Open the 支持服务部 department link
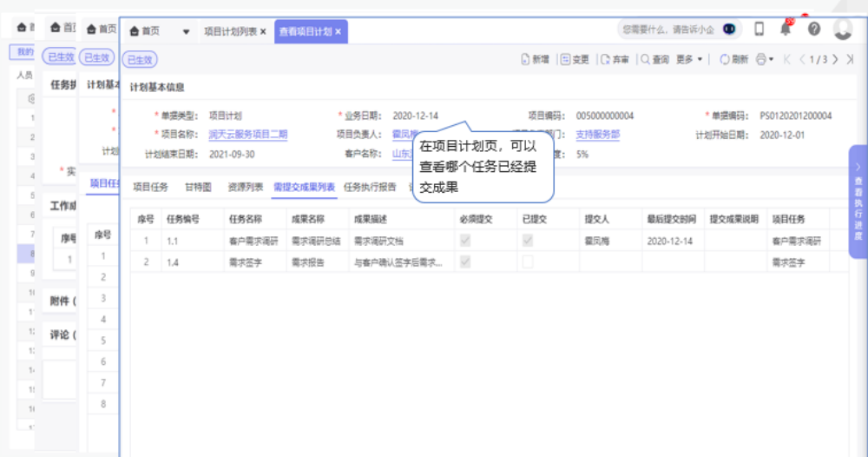This screenshot has width=868, height=457. 598,135
